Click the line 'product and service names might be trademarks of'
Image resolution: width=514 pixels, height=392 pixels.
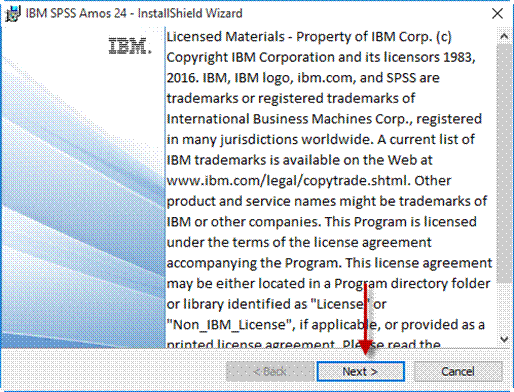(327, 201)
